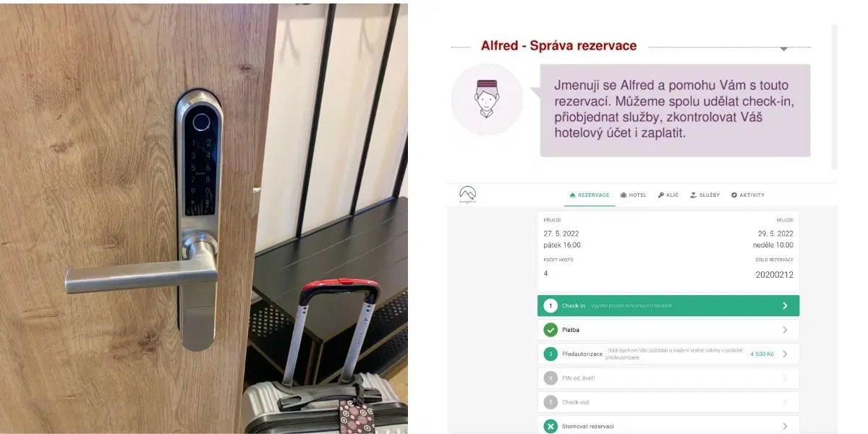Open Předautorizace details via its chevron
Image resolution: width=868 pixels, height=434 pixels.
click(x=785, y=354)
